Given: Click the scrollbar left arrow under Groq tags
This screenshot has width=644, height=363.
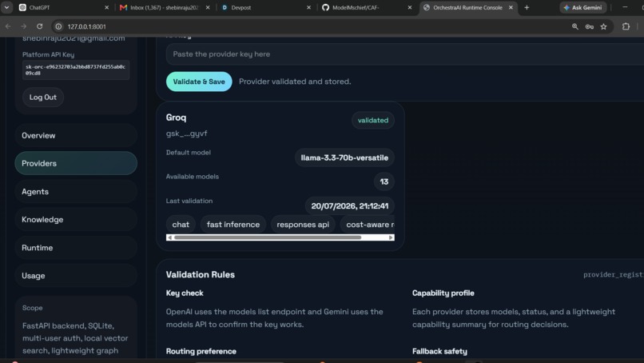Looking at the screenshot, I should (x=169, y=237).
